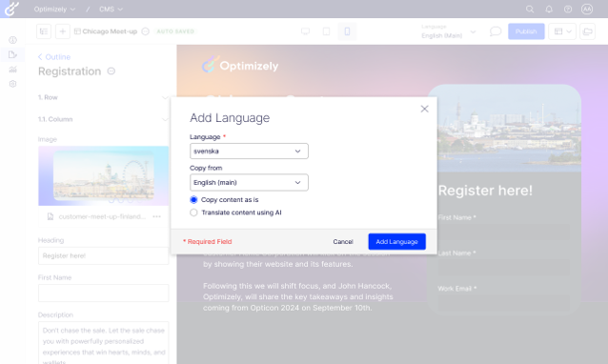Screen dimensions: 608x364
Task: Open the English (Main) language selector
Action: (x=449, y=31)
